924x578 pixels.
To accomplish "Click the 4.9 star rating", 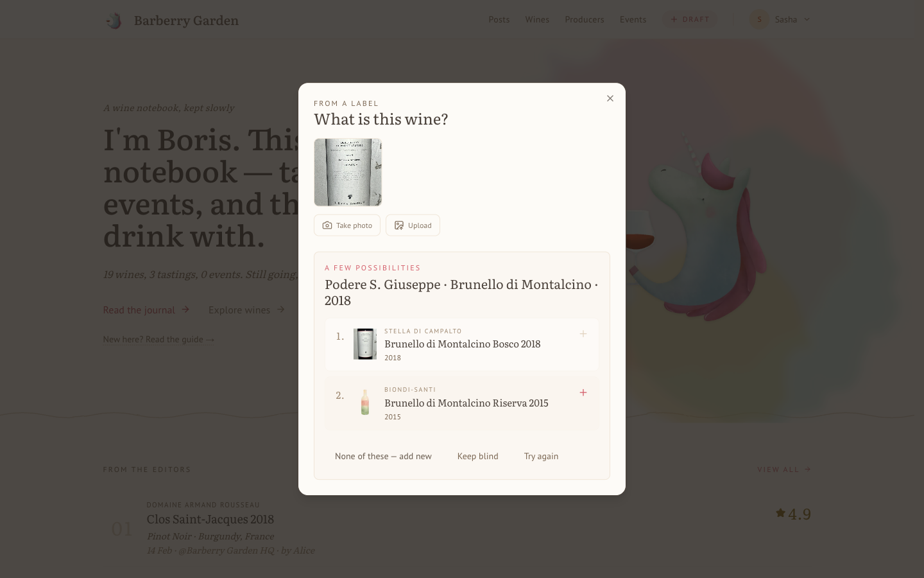I will tap(793, 514).
